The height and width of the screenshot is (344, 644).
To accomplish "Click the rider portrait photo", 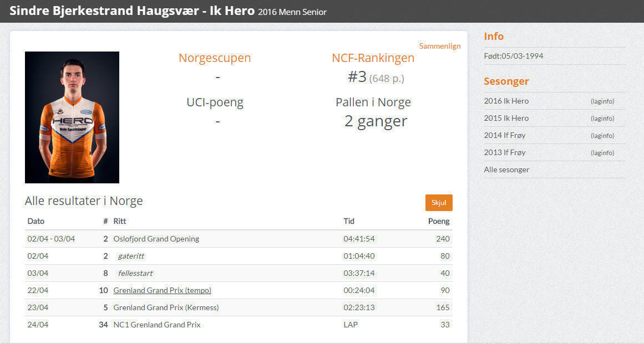I will (72, 117).
